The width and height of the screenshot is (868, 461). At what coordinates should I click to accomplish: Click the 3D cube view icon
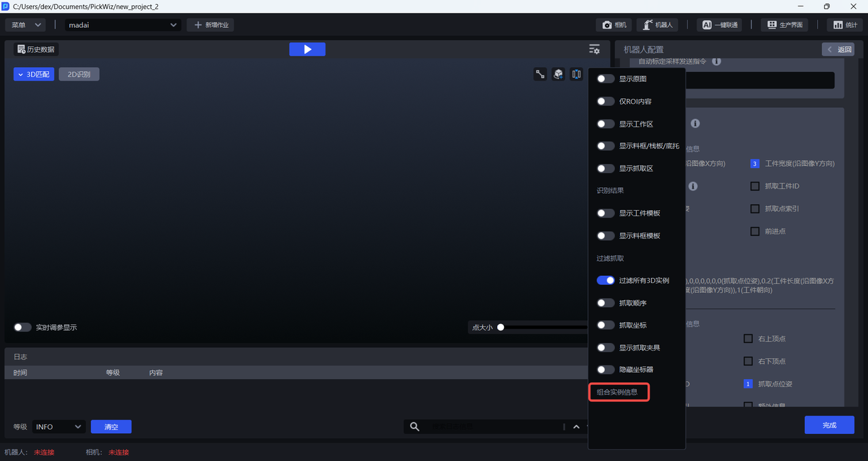[558, 75]
